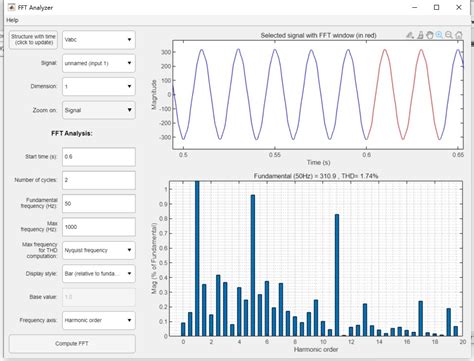Open the Help menu
This screenshot has width=474, height=361.
coord(12,20)
